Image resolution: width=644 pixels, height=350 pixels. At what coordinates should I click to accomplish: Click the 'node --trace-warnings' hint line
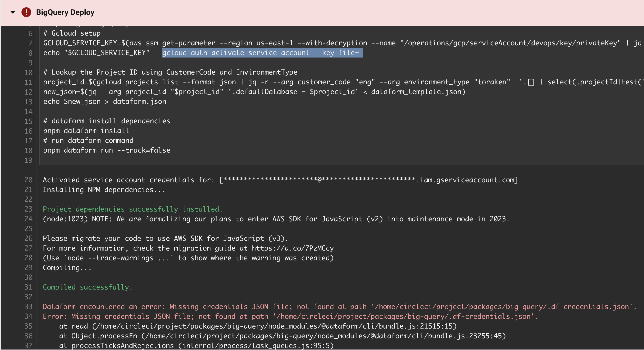(x=188, y=258)
